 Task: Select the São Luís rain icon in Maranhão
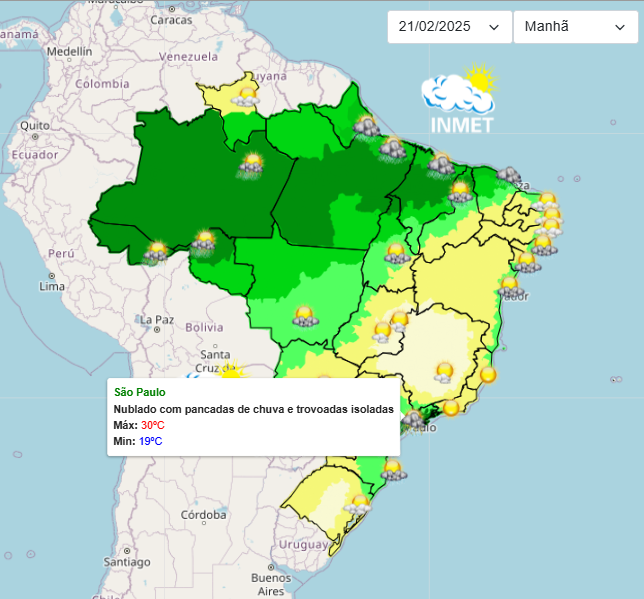[x=441, y=164]
